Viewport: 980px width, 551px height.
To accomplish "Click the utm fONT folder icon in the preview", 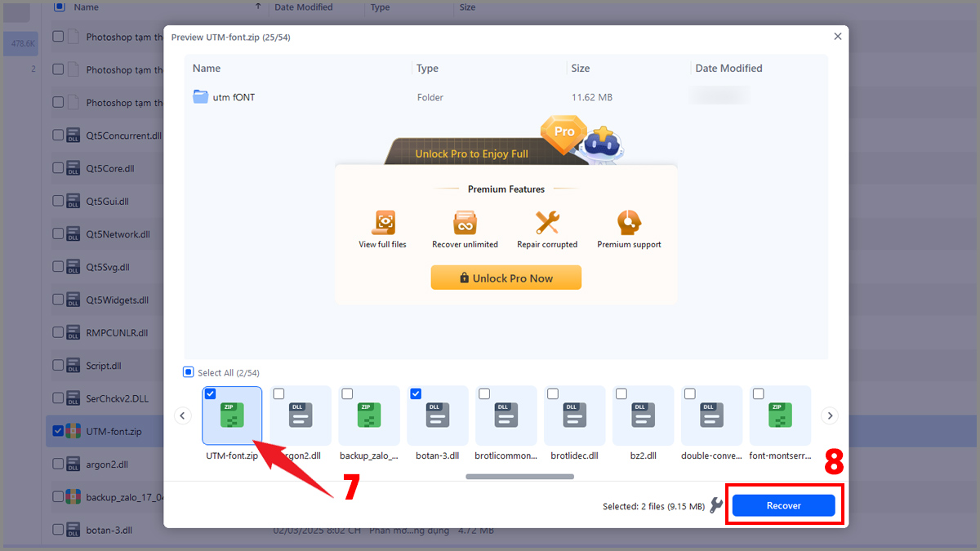I will (x=201, y=96).
